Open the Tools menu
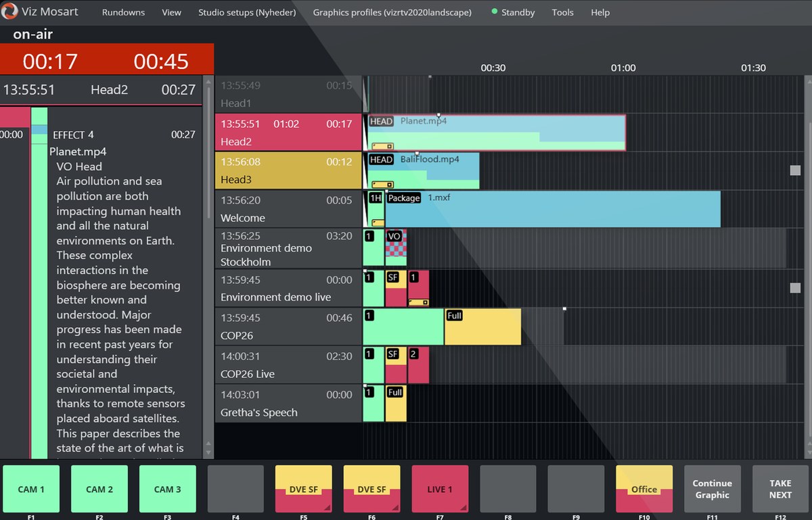 (562, 12)
